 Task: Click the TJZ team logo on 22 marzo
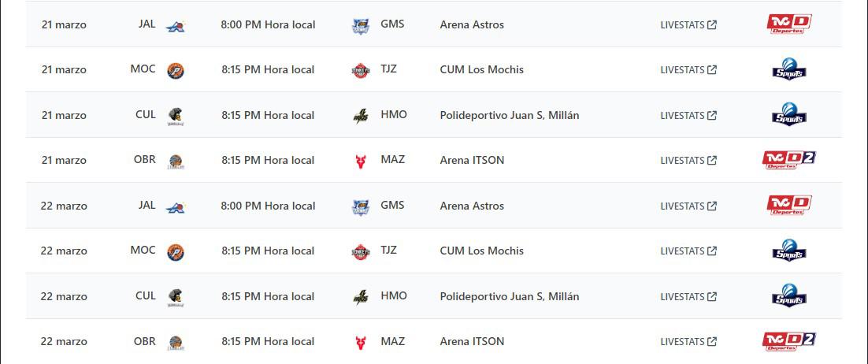click(x=360, y=251)
